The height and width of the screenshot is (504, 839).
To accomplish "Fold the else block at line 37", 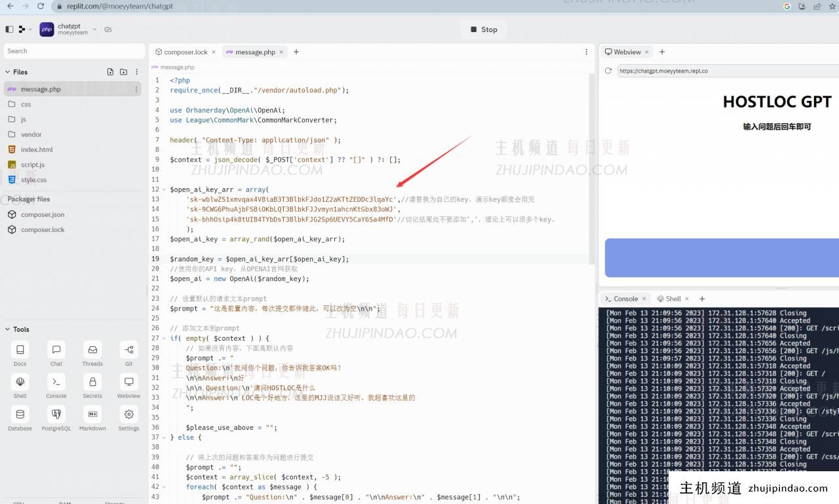I will pyautogui.click(x=164, y=437).
